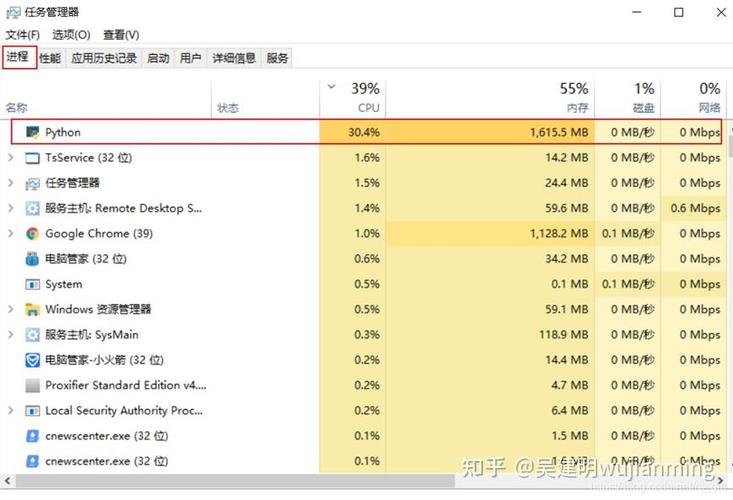Screen dimensions: 733x500
Task: Click Chrome's 1,128.2 MB memory value
Action: coord(559,234)
